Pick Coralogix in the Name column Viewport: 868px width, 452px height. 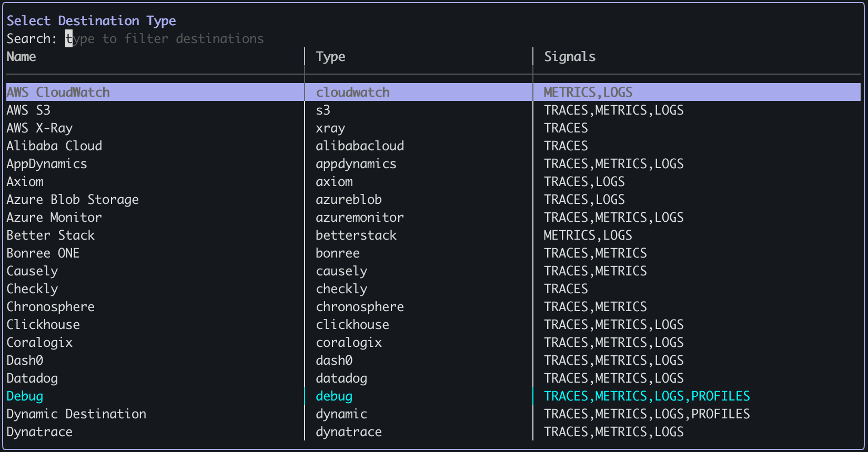(x=39, y=343)
